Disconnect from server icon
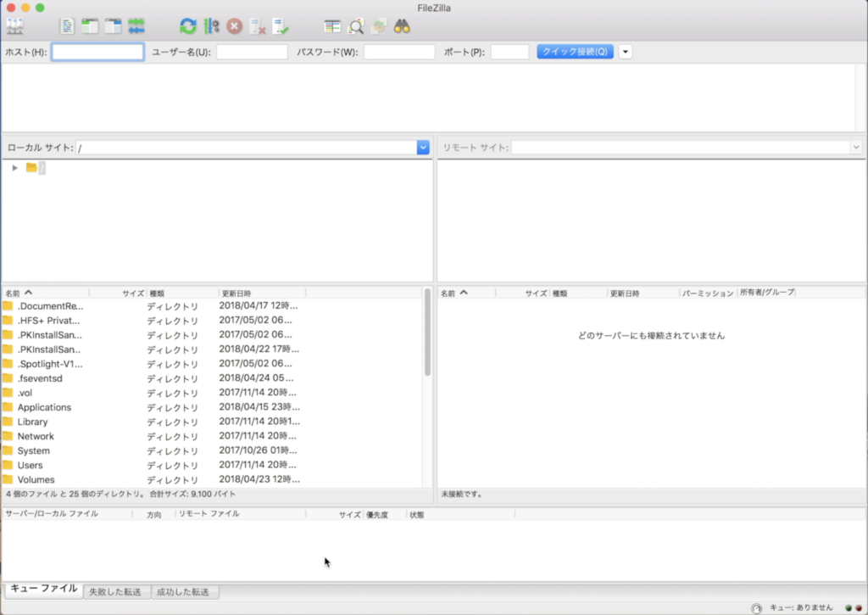868x615 pixels. 258,26
